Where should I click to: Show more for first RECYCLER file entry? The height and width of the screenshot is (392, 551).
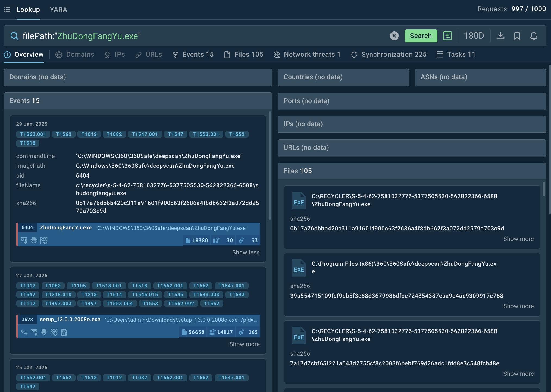pos(518,239)
